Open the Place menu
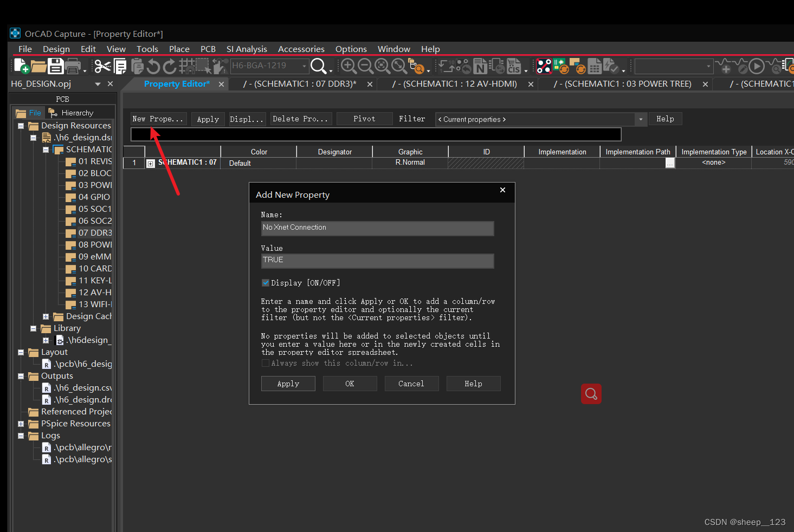The width and height of the screenshot is (794, 532). 179,49
